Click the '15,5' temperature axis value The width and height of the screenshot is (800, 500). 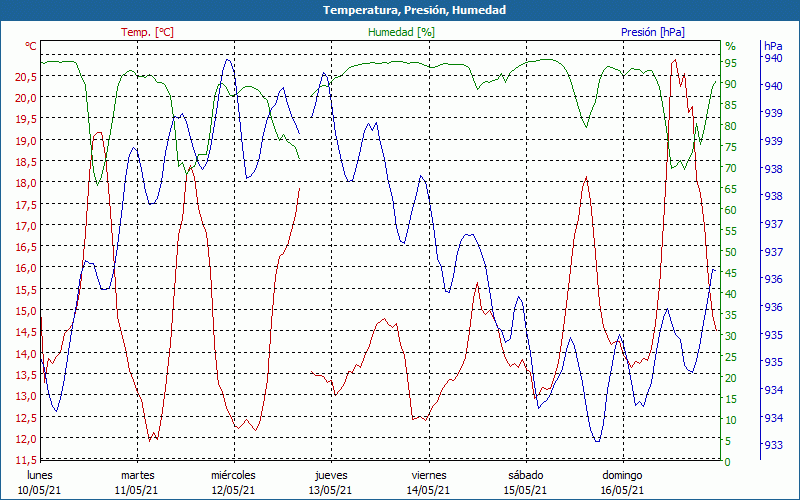[26, 289]
